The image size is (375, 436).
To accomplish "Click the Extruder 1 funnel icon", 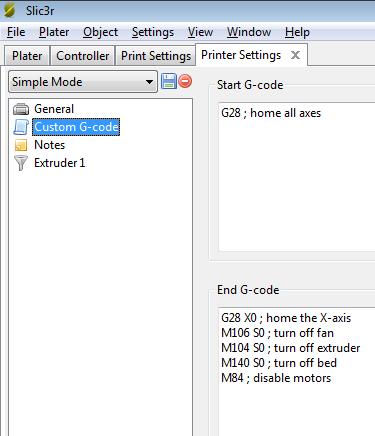I will [21, 163].
